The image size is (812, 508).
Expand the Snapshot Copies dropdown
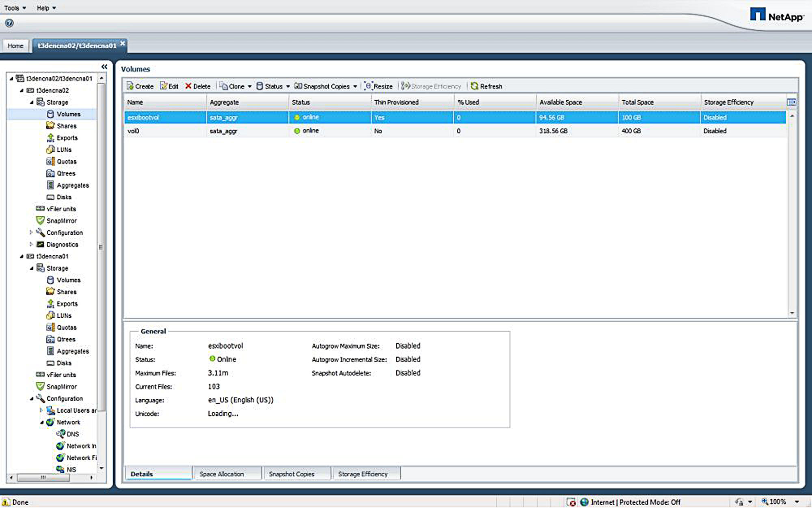point(354,86)
